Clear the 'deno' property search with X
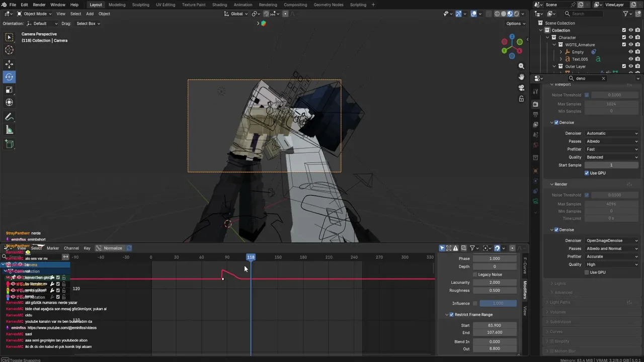 click(603, 78)
